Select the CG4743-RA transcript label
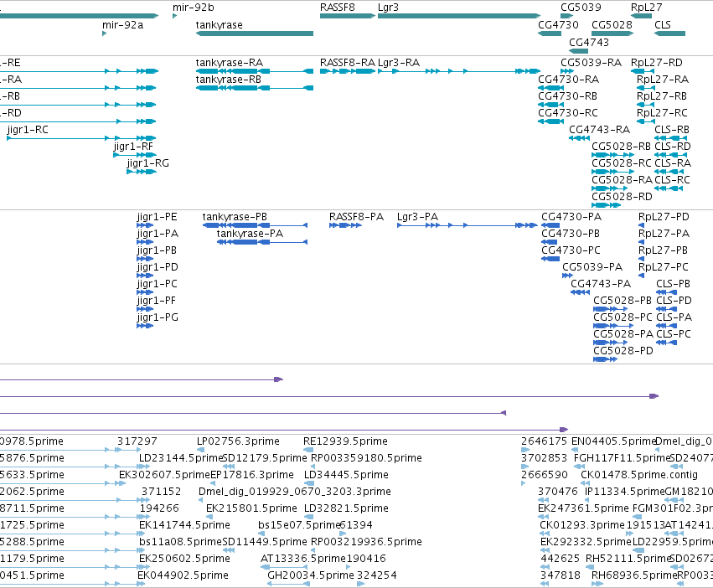 click(x=599, y=130)
